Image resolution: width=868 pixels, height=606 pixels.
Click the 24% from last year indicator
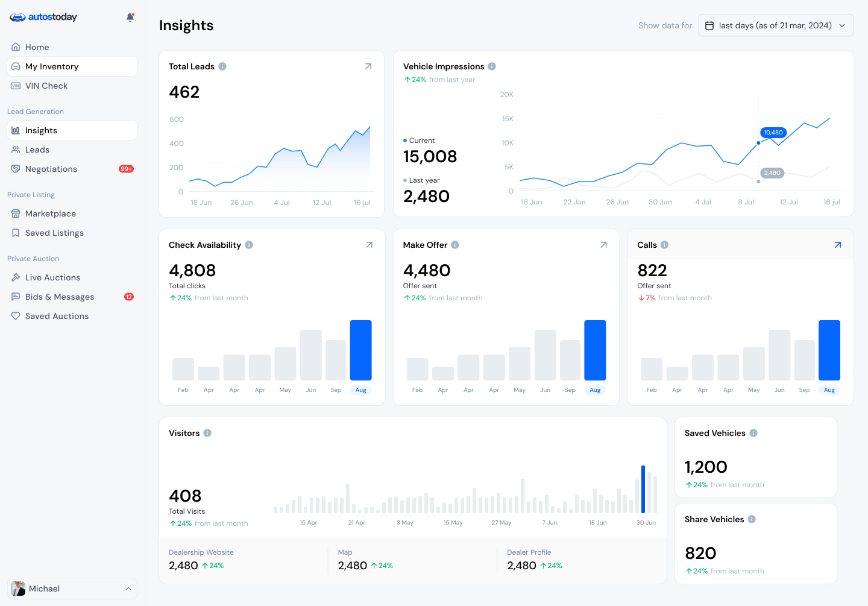point(439,80)
